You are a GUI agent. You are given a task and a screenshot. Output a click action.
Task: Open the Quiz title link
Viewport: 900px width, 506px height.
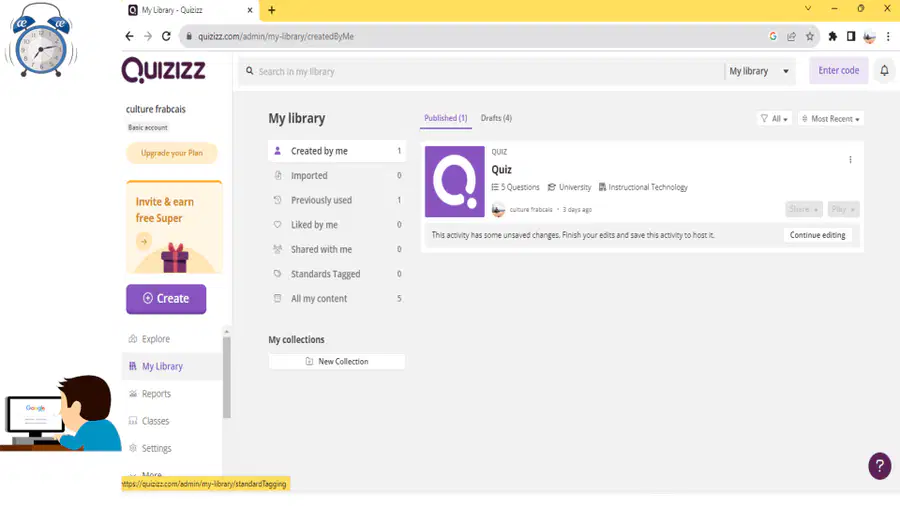(501, 170)
